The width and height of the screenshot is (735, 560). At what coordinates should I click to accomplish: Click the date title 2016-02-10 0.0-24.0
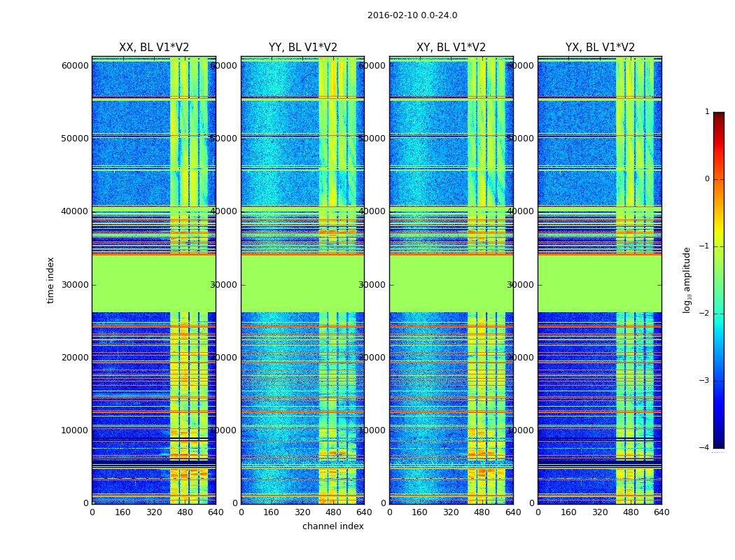[x=412, y=15]
